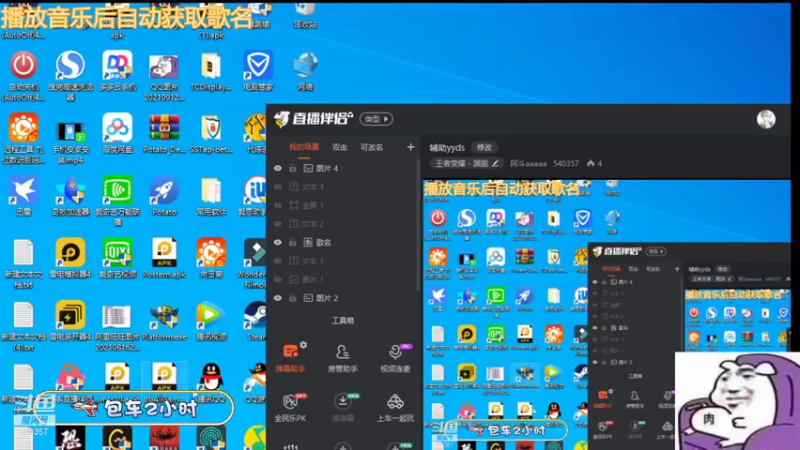Hide the 歌名 source
Viewport: 800px width, 450px height.
pyautogui.click(x=278, y=242)
